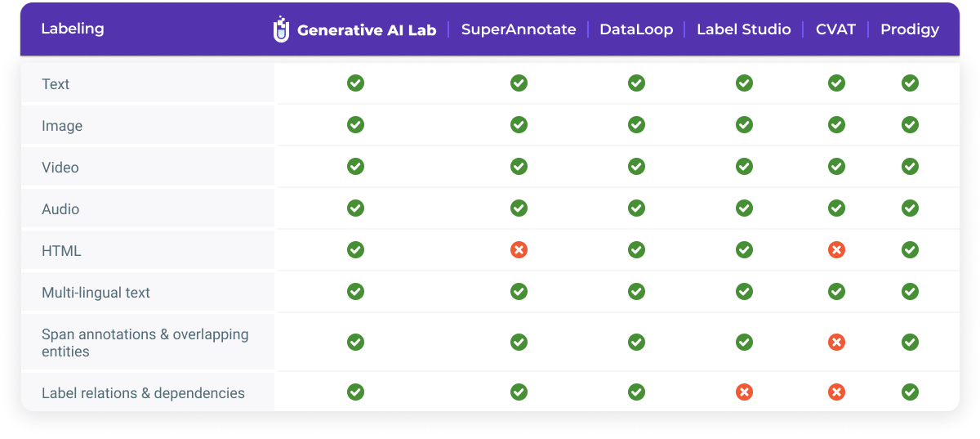Click red X for Label Studio label relations
980x439 pixels.
click(x=744, y=392)
